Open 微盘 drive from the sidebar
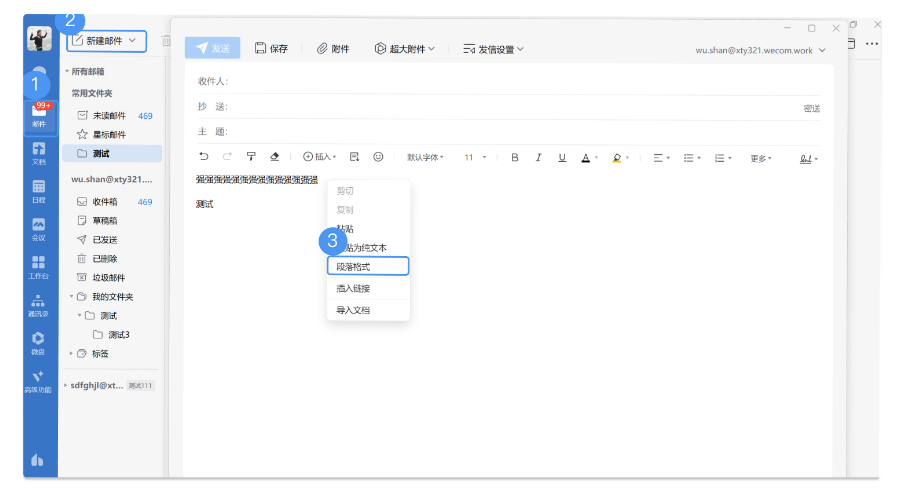Viewport: 897px width, 494px height. tap(39, 343)
